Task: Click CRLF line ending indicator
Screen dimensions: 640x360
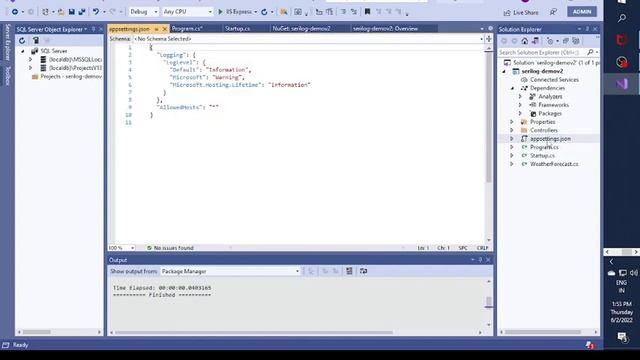Action: [x=482, y=248]
